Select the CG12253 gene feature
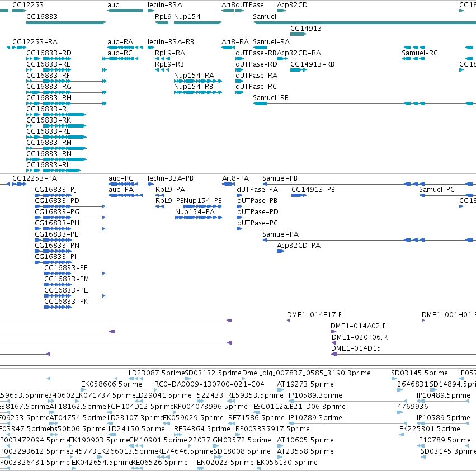Screen dimensions: 476x471 [19, 11]
